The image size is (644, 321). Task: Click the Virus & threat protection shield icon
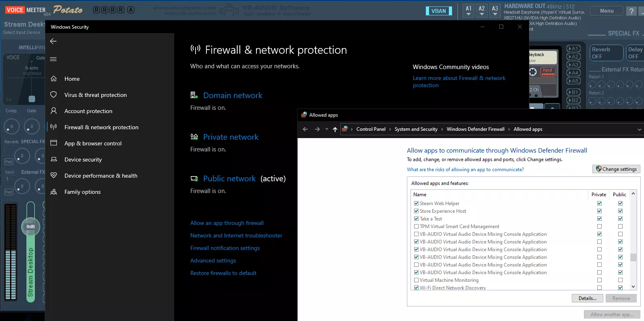(54, 94)
